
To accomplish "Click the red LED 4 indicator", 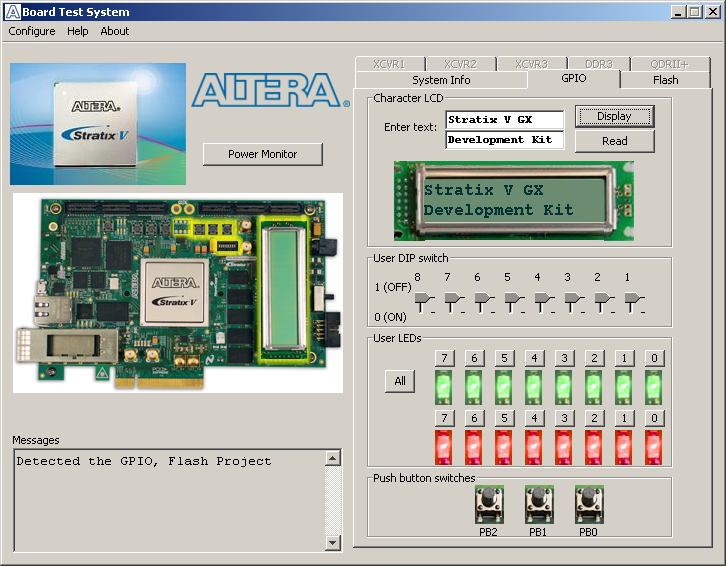I will [x=533, y=447].
